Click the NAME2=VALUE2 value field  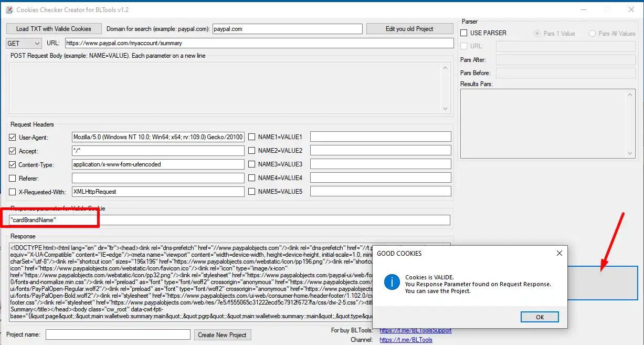[x=381, y=151]
